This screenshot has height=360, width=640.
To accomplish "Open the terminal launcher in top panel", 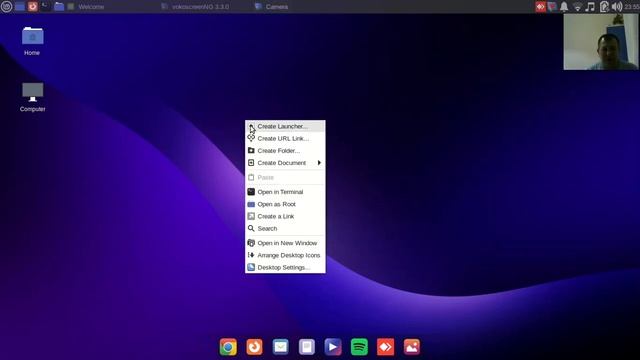I will [45, 7].
